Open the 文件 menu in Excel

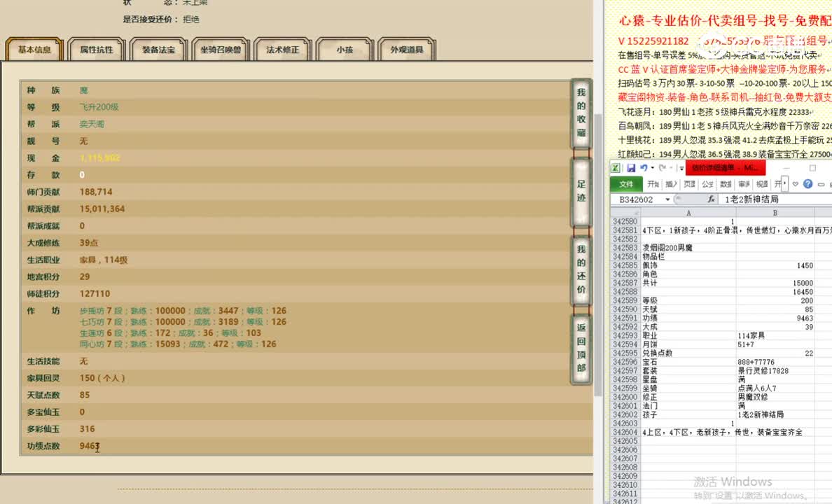click(625, 184)
